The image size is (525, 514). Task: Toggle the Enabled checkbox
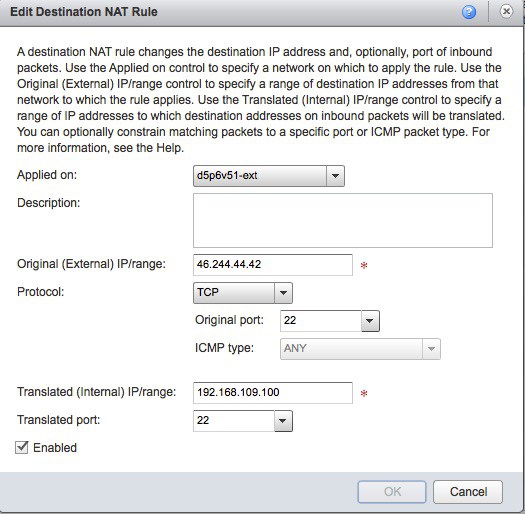(x=21, y=447)
